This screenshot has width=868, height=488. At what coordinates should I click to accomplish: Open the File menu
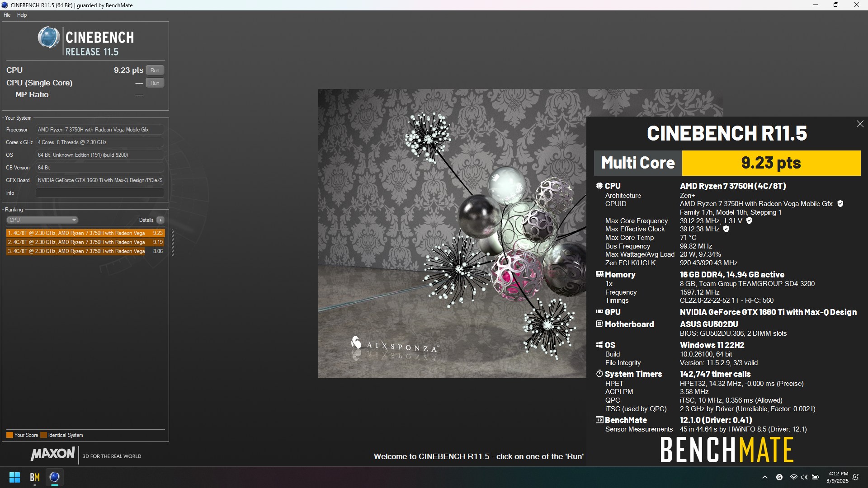(x=7, y=15)
